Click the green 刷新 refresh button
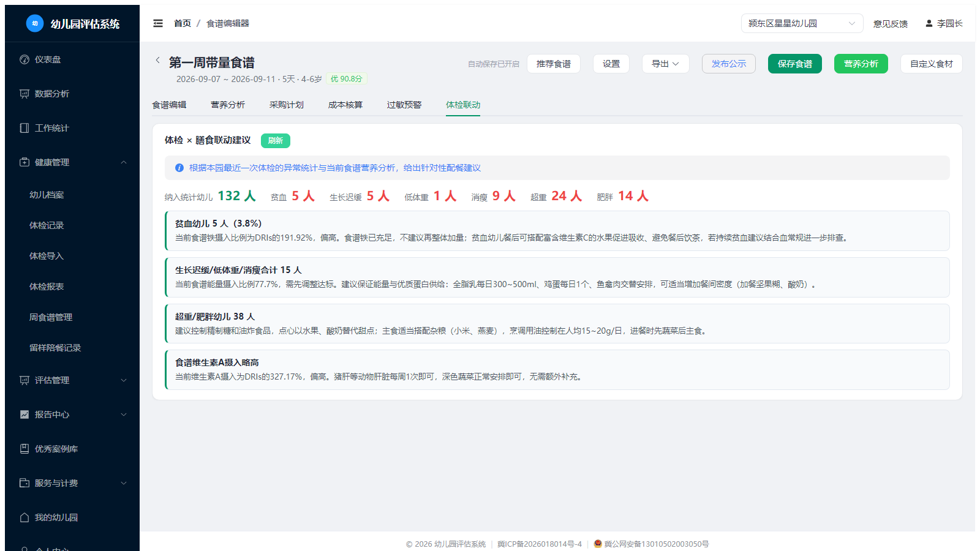This screenshot has height=551, width=980. point(276,141)
